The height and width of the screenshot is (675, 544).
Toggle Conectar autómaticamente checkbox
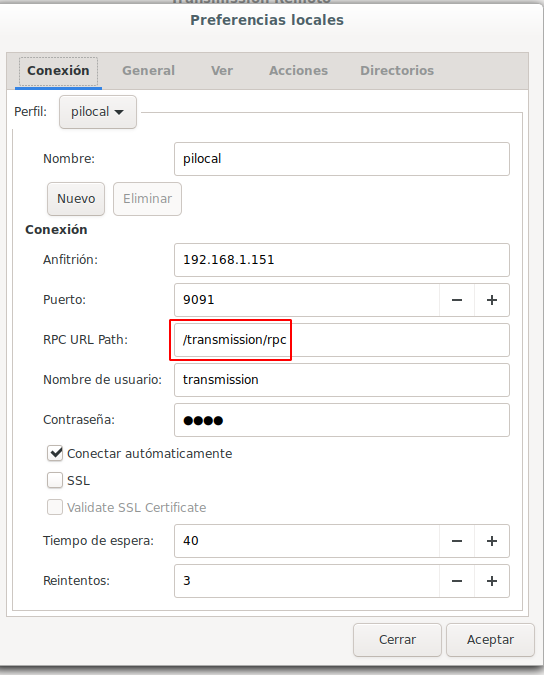pyautogui.click(x=55, y=453)
